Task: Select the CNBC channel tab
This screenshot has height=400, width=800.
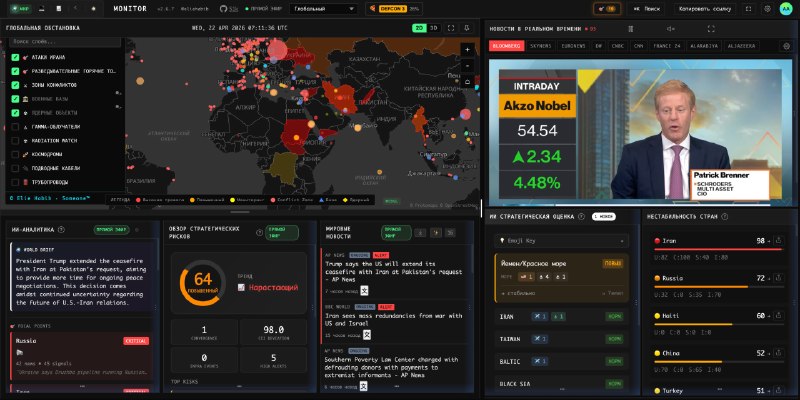Action: [x=617, y=46]
